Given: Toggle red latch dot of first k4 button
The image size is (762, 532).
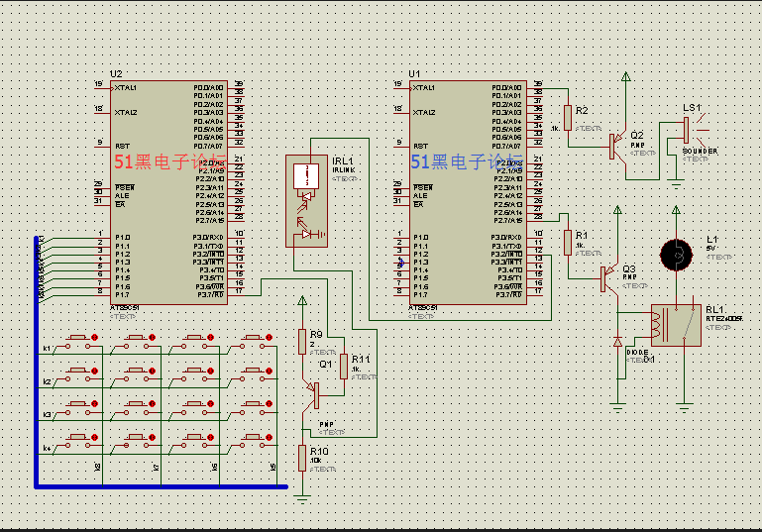Looking at the screenshot, I should [95, 437].
